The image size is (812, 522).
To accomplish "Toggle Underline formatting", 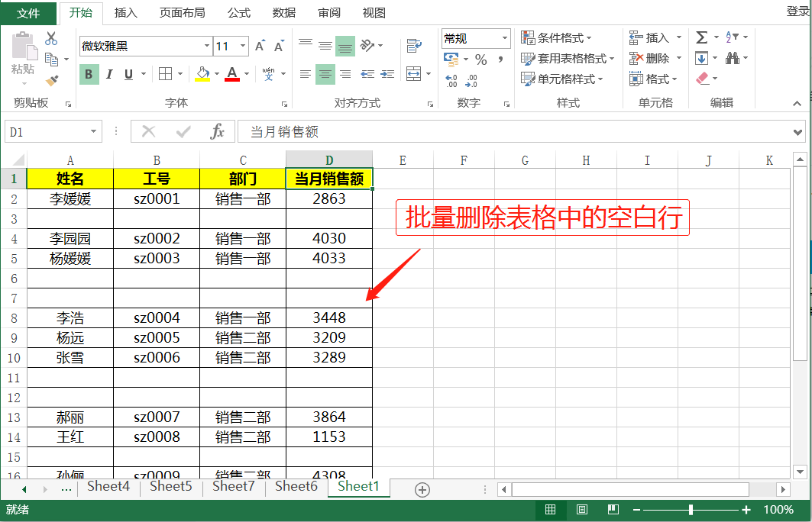I will 129,74.
